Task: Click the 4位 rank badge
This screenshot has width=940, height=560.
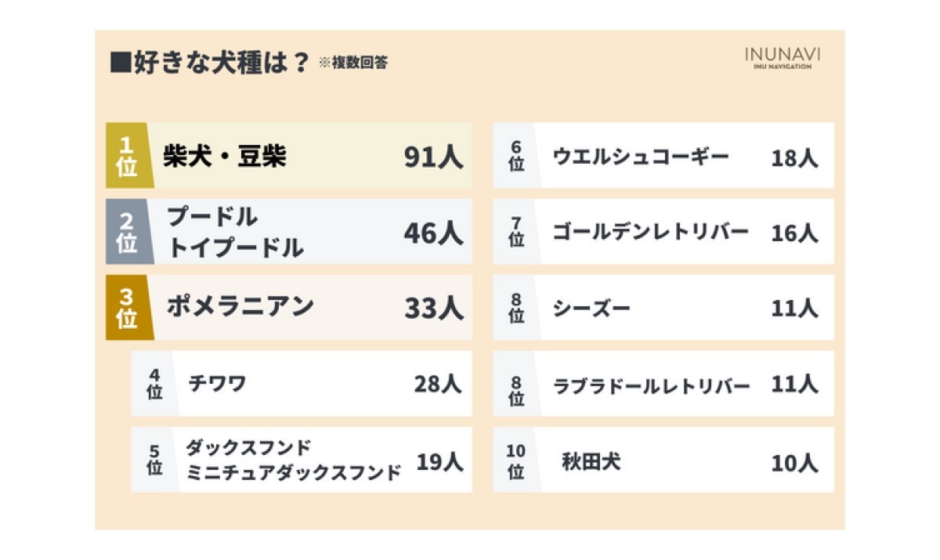Action: click(x=154, y=384)
